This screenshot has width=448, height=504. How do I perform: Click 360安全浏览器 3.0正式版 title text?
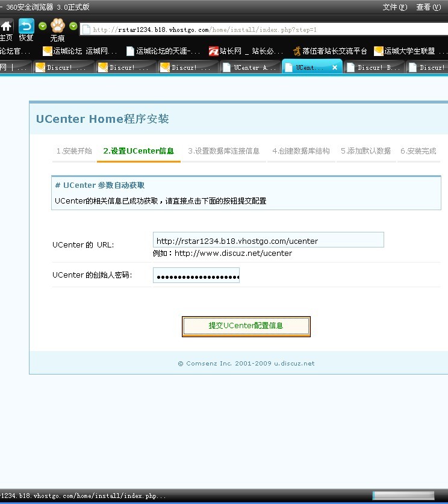click(x=48, y=7)
